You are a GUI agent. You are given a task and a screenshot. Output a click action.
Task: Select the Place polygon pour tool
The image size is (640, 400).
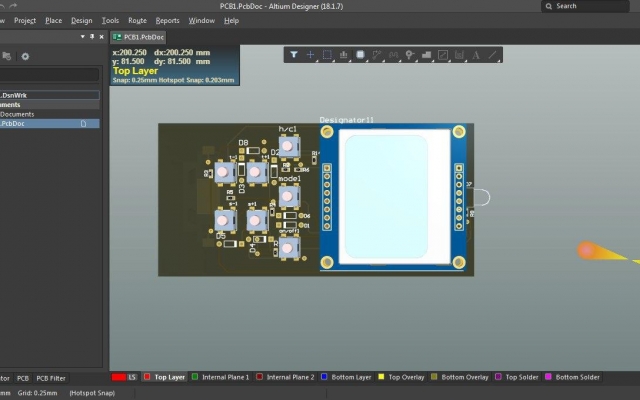tap(426, 54)
